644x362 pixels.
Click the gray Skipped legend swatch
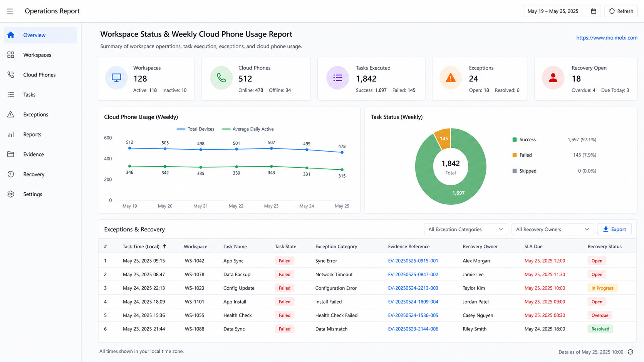tap(515, 171)
